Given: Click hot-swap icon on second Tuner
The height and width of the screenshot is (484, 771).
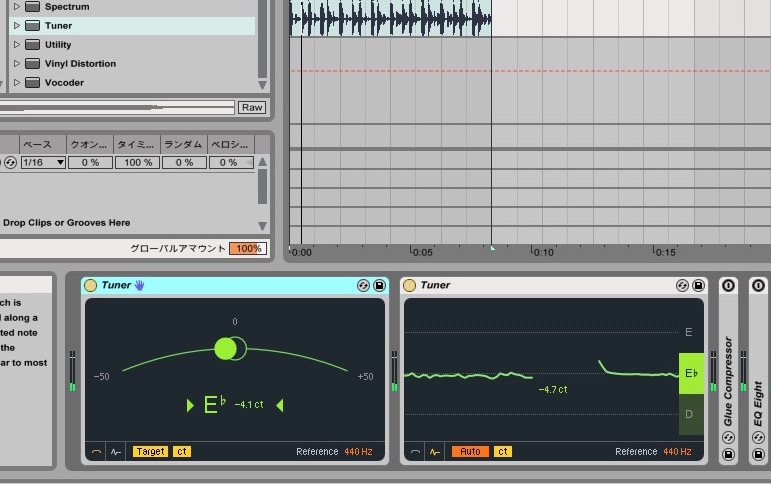Looking at the screenshot, I should tap(682, 285).
